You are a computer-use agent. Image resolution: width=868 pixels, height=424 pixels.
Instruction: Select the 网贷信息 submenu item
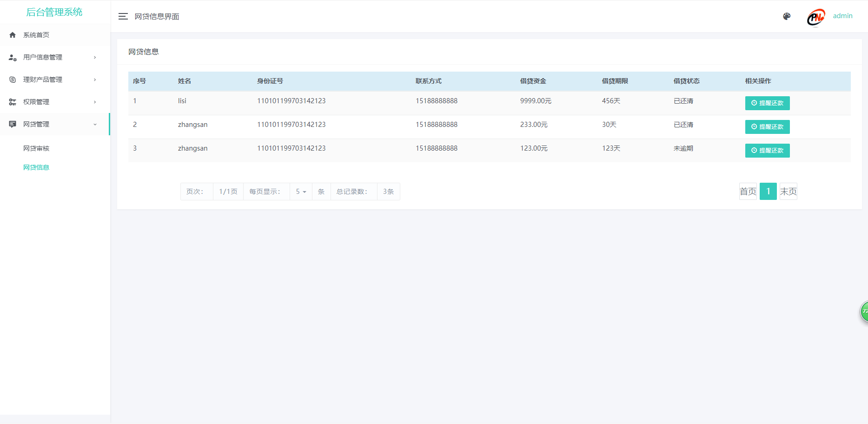36,167
